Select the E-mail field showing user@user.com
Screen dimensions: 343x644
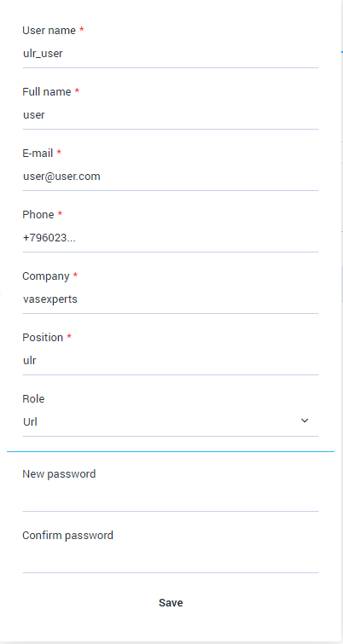click(171, 177)
